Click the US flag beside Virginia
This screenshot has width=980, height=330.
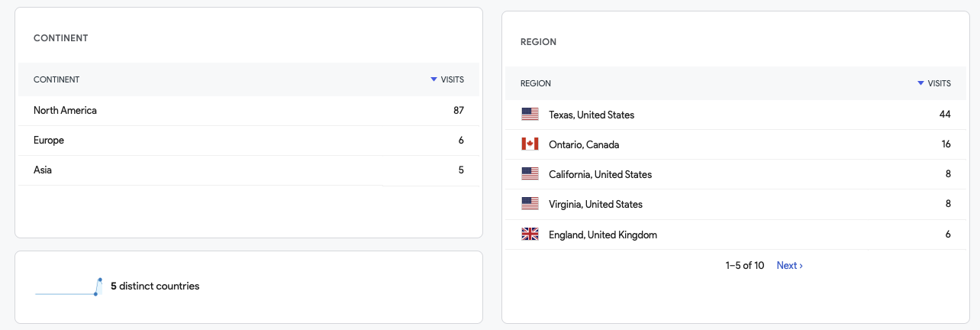(x=530, y=204)
